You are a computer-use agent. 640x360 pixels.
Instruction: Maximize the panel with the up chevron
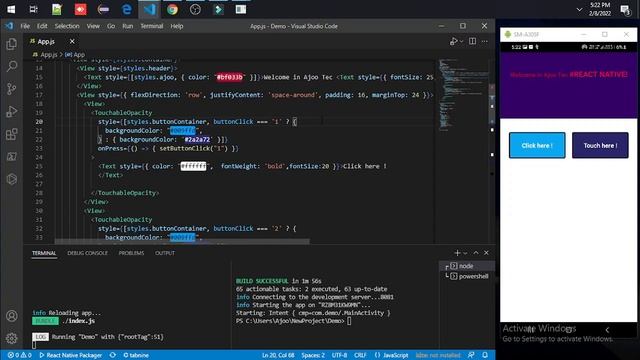point(476,253)
